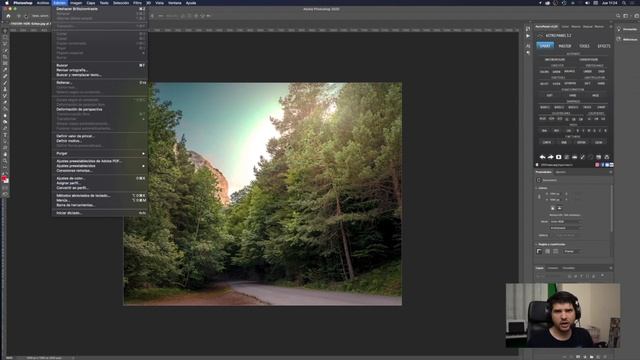The image size is (640, 360).
Task: Select the Move tool in the toolbox
Action: [5, 31]
